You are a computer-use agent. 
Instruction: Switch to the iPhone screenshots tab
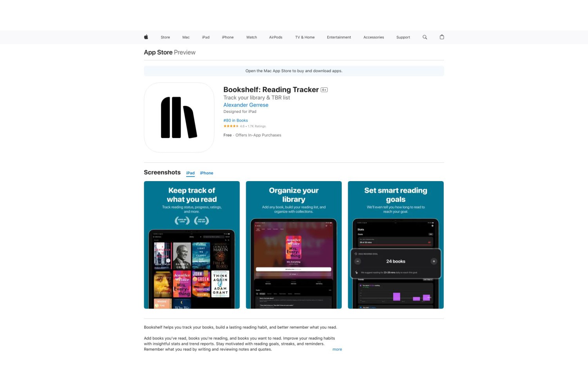(207, 173)
